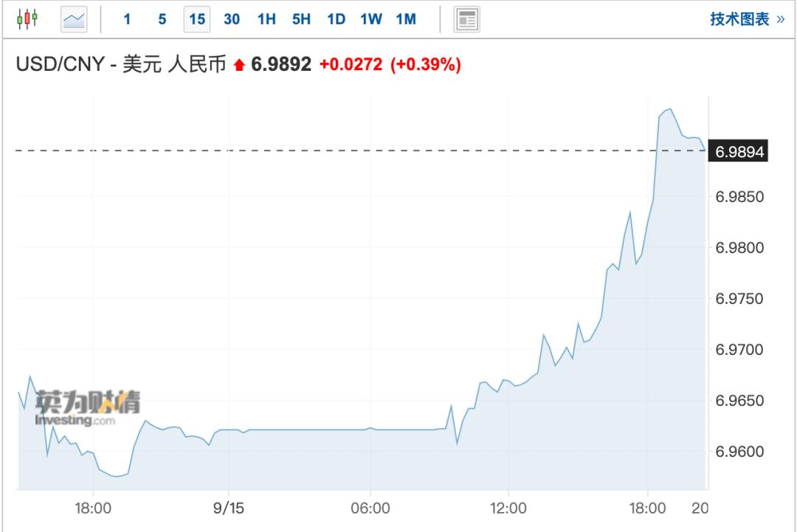This screenshot has height=532, width=797.
Task: Select the 1 minute interval
Action: click(x=127, y=19)
